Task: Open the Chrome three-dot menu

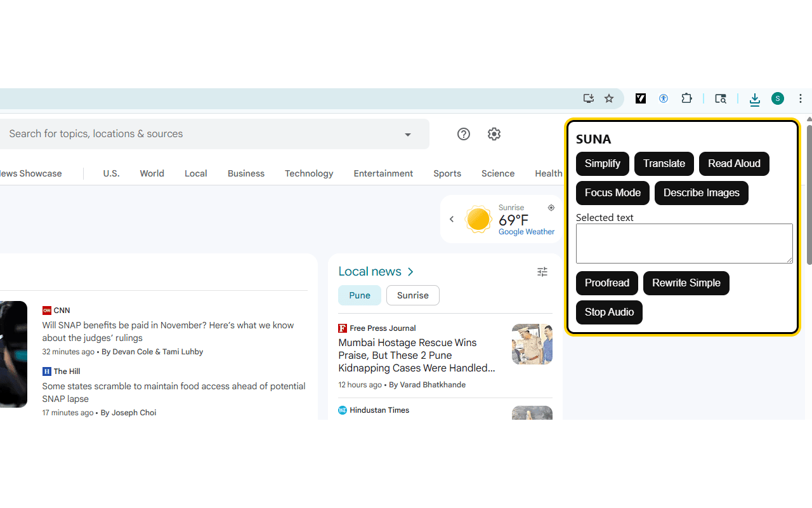Action: coord(801,98)
